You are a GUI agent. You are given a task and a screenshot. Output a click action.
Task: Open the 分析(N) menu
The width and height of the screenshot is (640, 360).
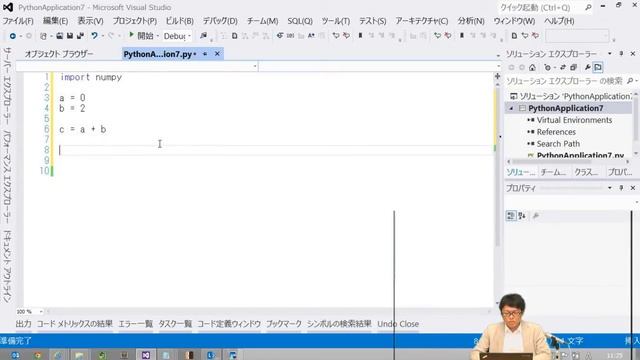[x=471, y=21]
